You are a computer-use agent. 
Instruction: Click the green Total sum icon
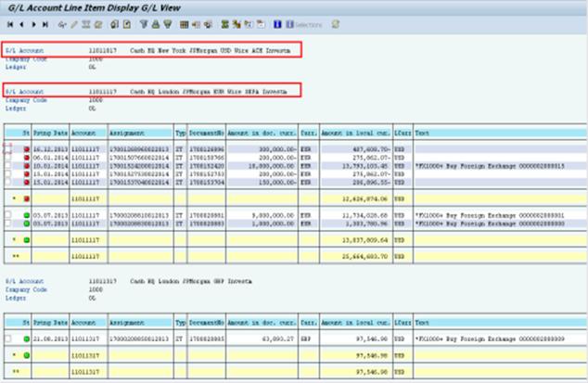coord(224,25)
